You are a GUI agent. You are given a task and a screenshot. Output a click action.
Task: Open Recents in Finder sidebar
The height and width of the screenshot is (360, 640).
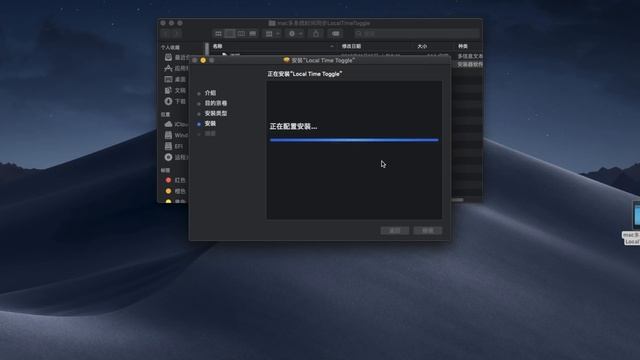click(x=176, y=58)
